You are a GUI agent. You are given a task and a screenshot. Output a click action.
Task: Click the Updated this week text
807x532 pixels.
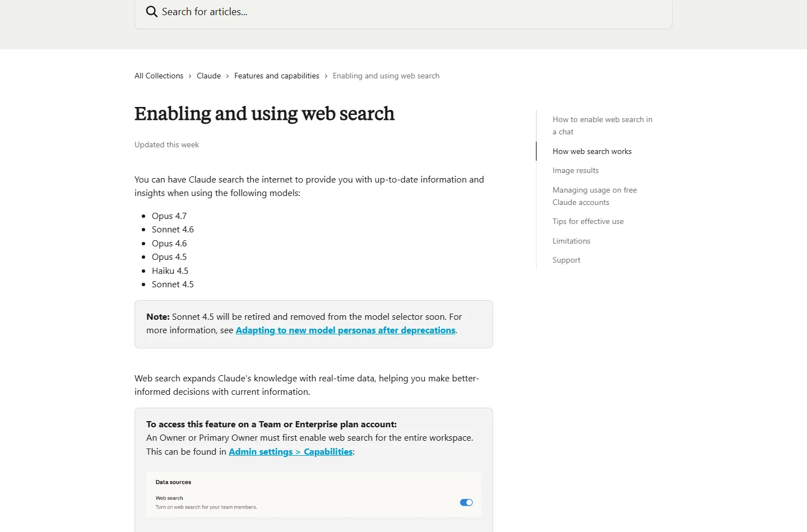(x=166, y=144)
